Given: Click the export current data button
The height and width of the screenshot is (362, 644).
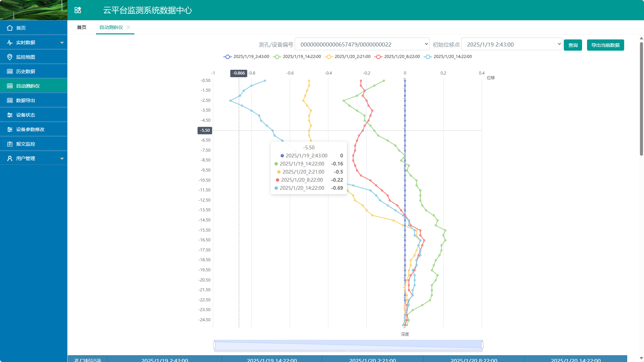Looking at the screenshot, I should tap(605, 45).
